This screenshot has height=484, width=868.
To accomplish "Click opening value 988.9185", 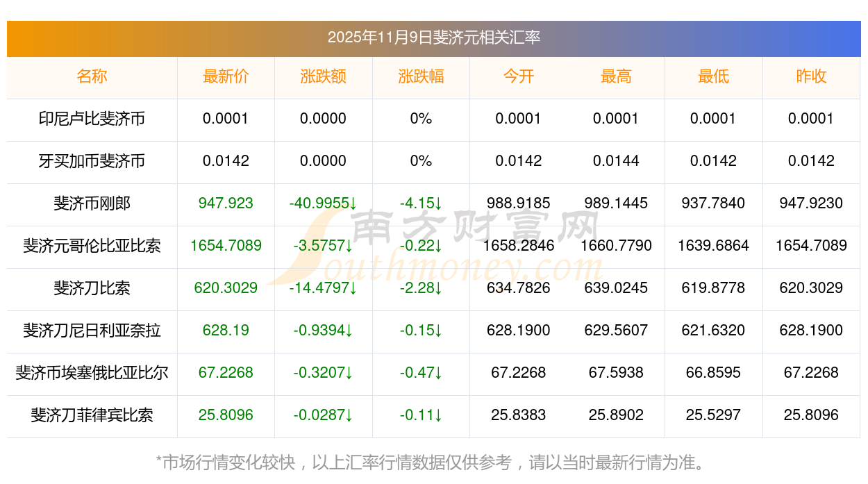I will (519, 203).
